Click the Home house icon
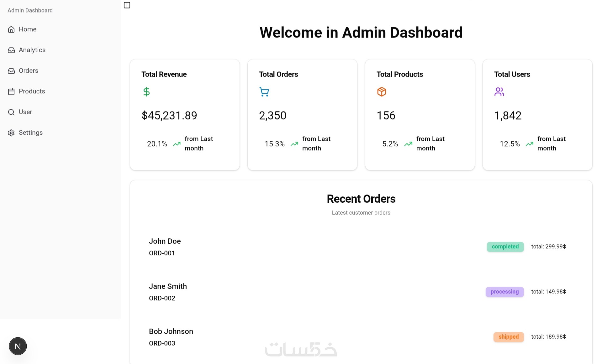Image resolution: width=602 pixels, height=364 pixels. pyautogui.click(x=11, y=29)
